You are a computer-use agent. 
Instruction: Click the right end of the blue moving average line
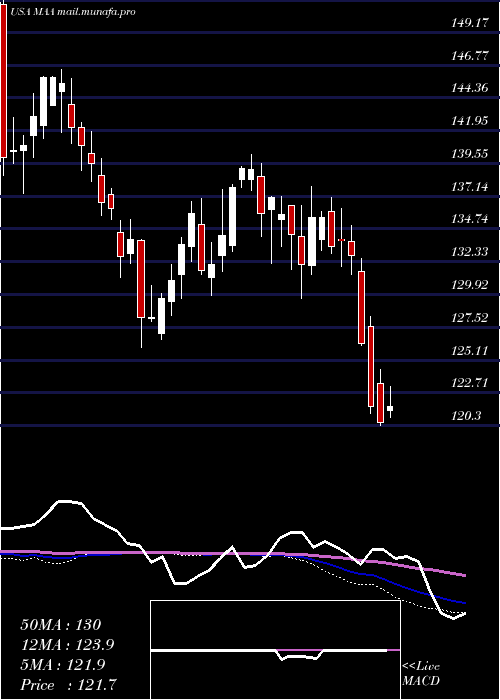point(464,603)
